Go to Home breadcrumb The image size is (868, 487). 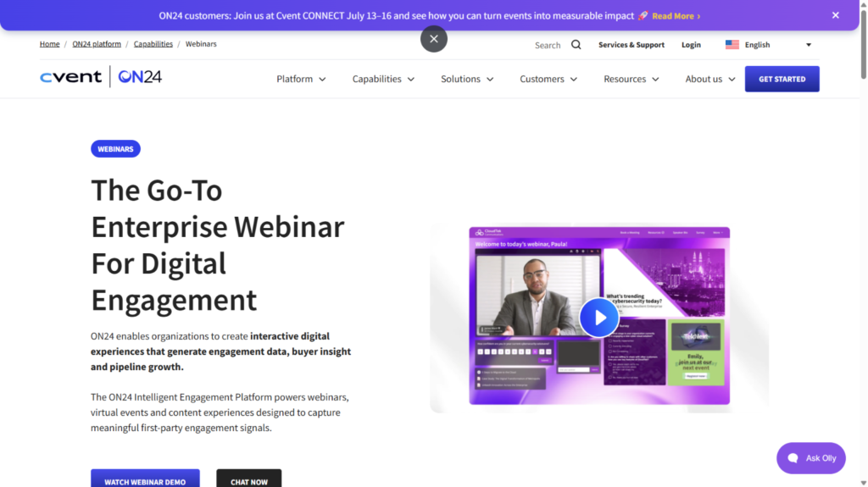point(49,44)
